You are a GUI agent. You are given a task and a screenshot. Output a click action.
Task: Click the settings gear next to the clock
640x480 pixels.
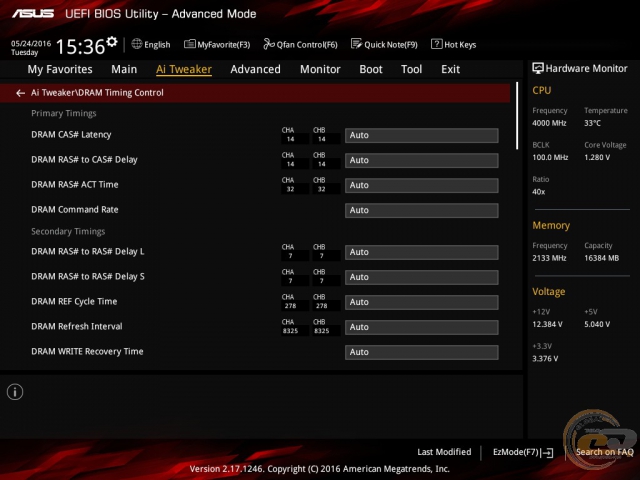pos(111,42)
